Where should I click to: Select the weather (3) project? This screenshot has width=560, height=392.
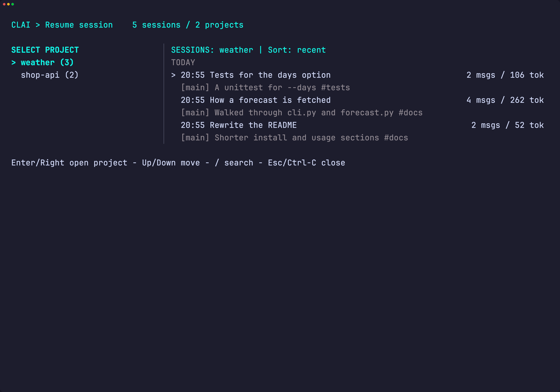pos(43,62)
